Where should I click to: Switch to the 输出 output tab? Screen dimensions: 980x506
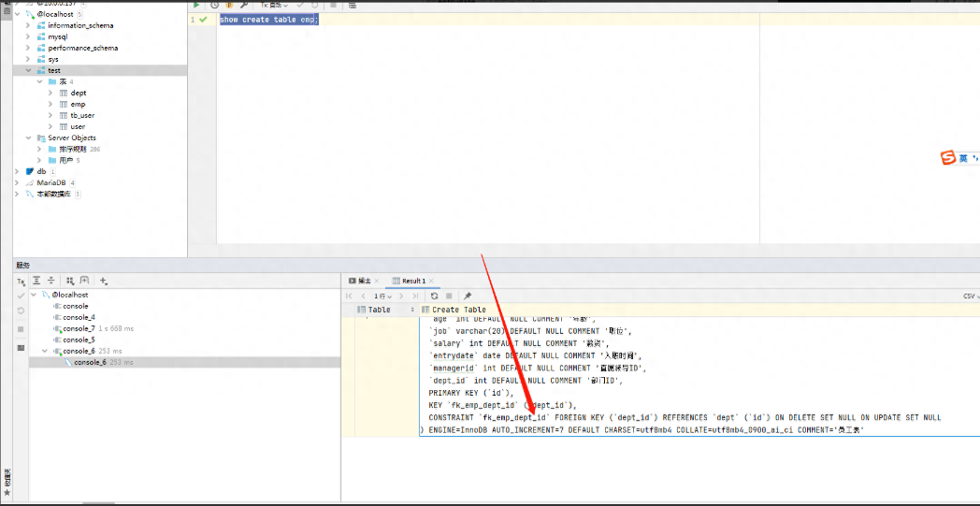(360, 281)
